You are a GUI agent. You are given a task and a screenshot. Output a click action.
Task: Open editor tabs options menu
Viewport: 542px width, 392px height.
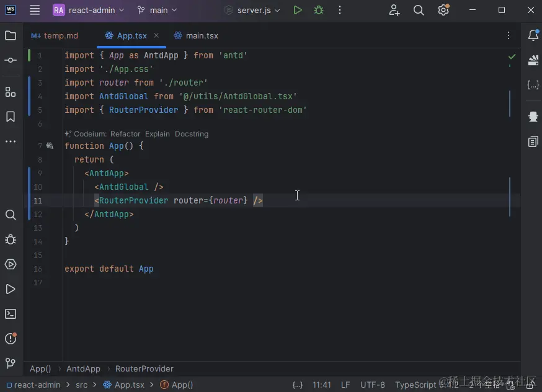(509, 35)
